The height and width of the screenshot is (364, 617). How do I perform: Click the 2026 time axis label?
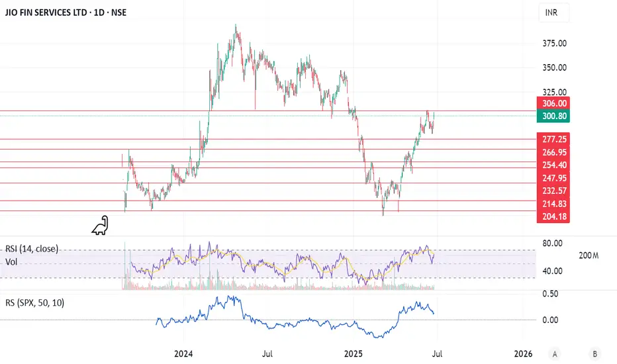(524, 354)
